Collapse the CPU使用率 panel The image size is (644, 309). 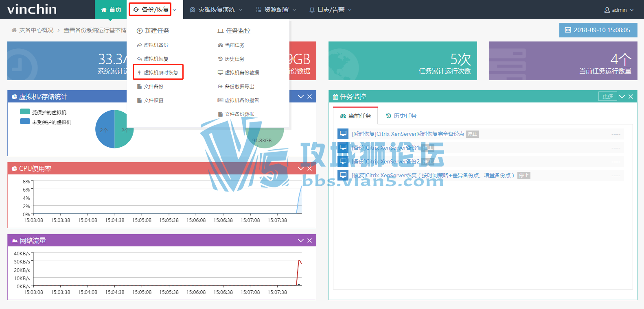tap(301, 169)
